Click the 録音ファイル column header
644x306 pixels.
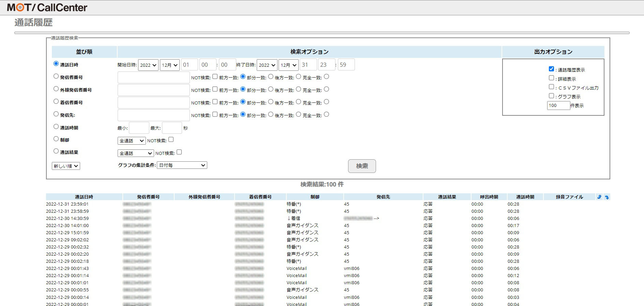[x=569, y=197]
